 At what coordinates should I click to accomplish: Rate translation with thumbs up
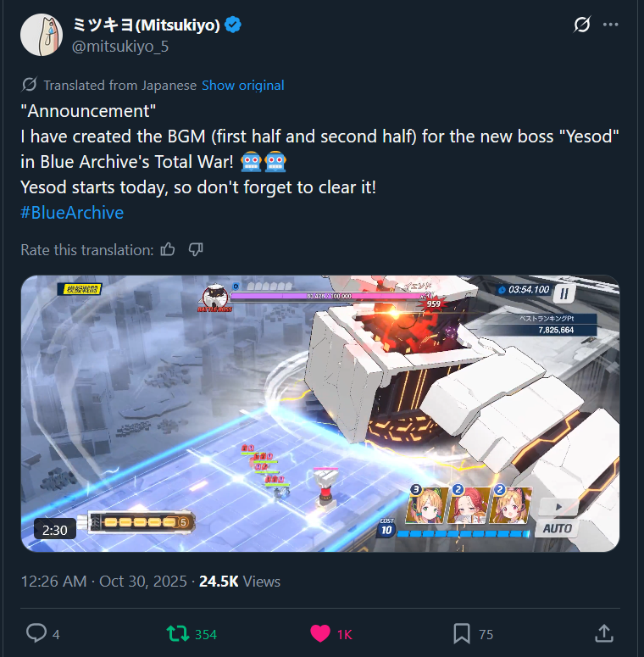(168, 250)
